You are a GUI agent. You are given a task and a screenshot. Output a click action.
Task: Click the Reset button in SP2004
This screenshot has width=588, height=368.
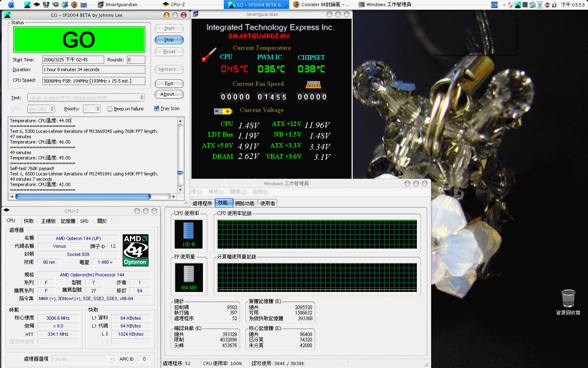(x=169, y=52)
